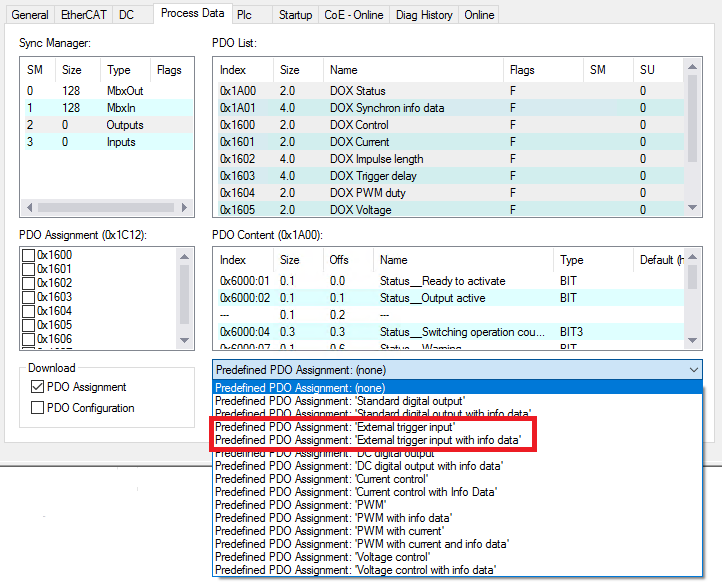Open the Diag History tab
The height and width of the screenshot is (583, 722).
pyautogui.click(x=424, y=15)
